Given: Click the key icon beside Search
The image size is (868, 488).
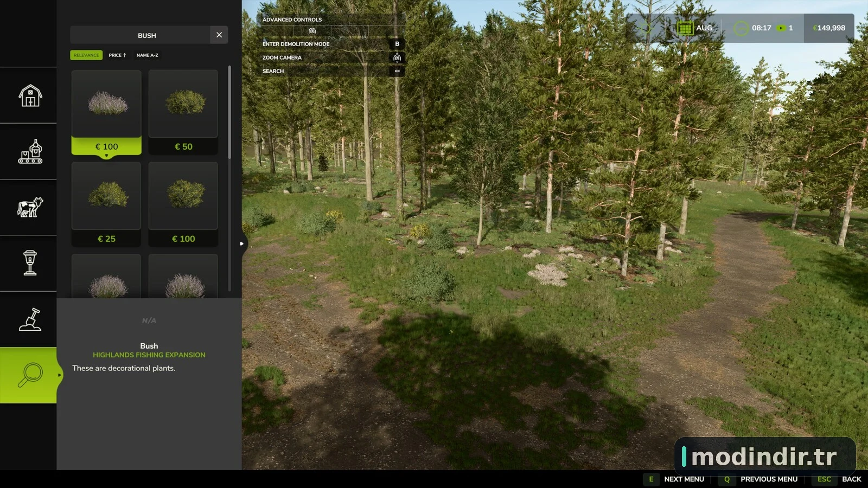Looking at the screenshot, I should (397, 71).
